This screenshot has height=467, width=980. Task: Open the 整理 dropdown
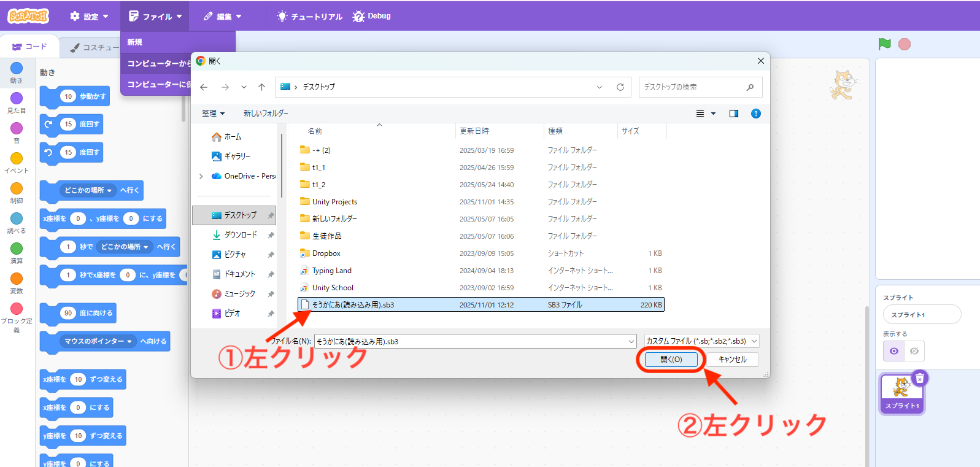(214, 114)
